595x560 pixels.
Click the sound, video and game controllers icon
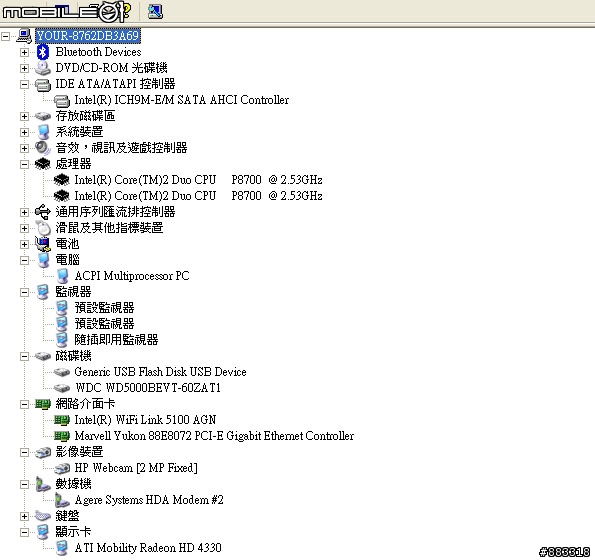(43, 148)
